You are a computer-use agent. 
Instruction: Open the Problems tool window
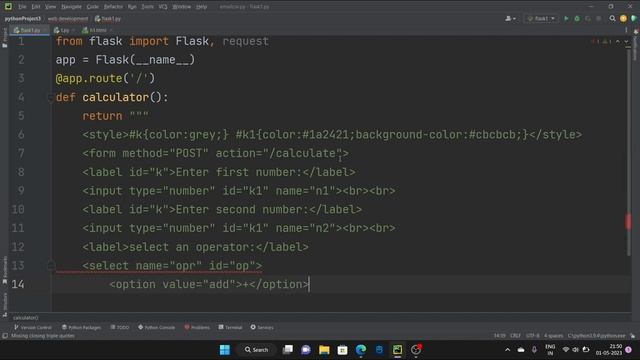[x=197, y=327]
